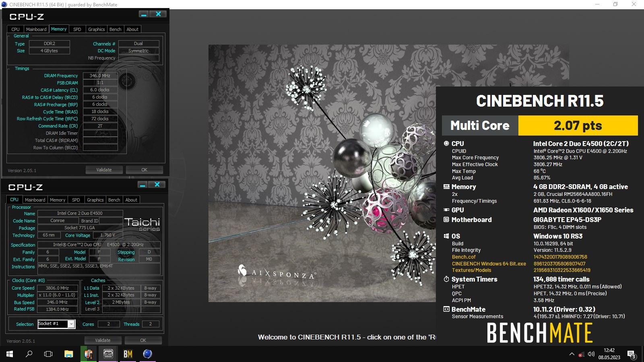Select the Multiplier x 11.0 field

tap(57, 295)
